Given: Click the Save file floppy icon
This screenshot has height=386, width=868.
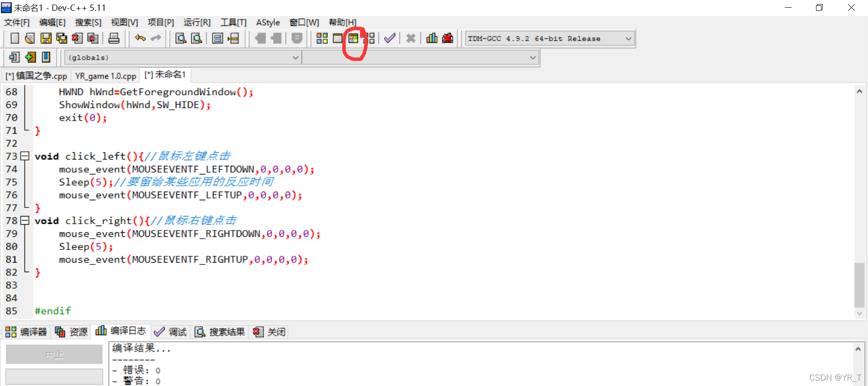Looking at the screenshot, I should [x=46, y=38].
